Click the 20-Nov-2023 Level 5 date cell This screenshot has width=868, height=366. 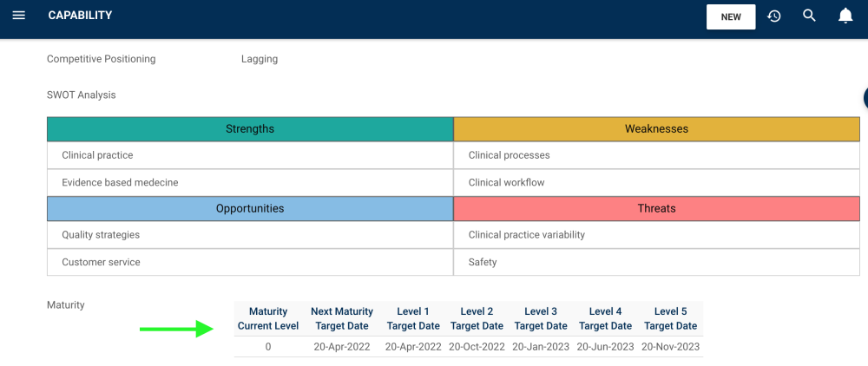671,347
